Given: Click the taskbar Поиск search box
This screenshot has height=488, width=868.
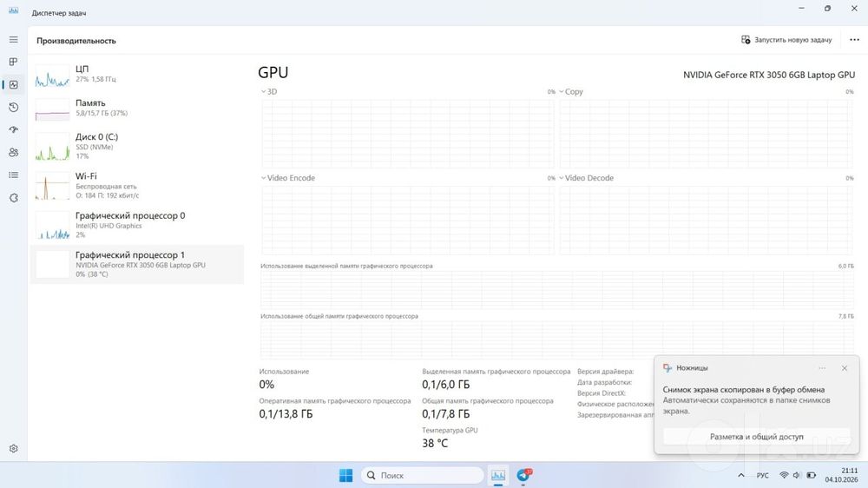Looking at the screenshot, I should (x=423, y=475).
